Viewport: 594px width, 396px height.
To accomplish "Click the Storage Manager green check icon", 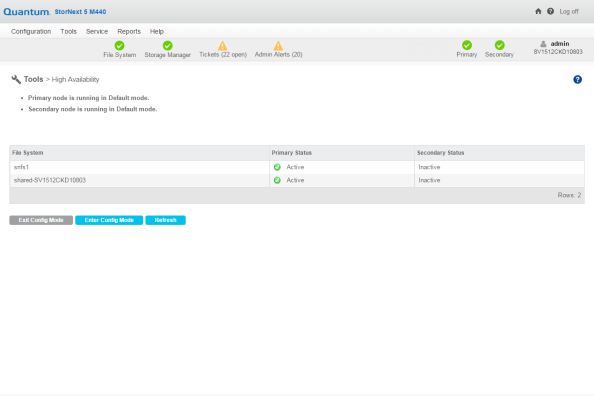I will 167,45.
